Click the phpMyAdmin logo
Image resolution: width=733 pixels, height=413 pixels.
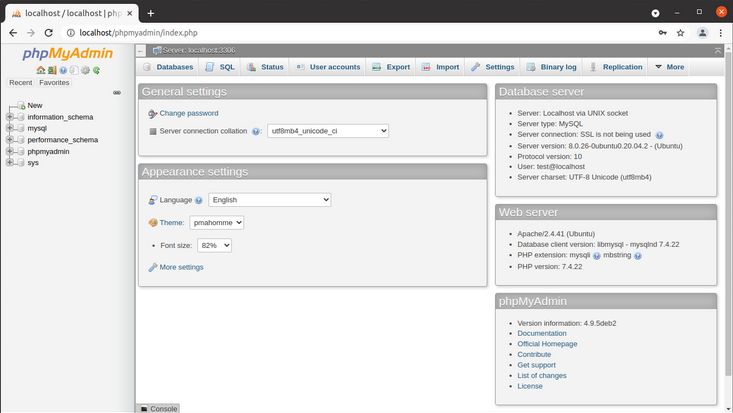[x=68, y=53]
